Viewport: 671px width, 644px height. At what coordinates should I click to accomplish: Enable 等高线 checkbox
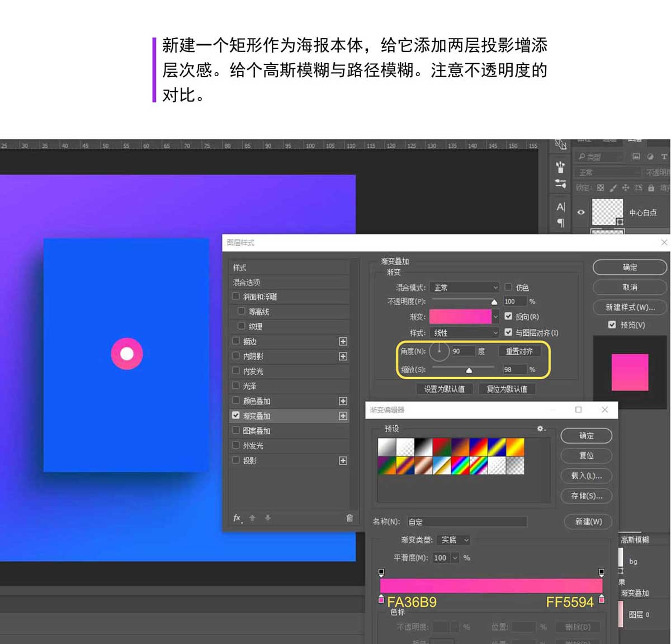tap(241, 311)
